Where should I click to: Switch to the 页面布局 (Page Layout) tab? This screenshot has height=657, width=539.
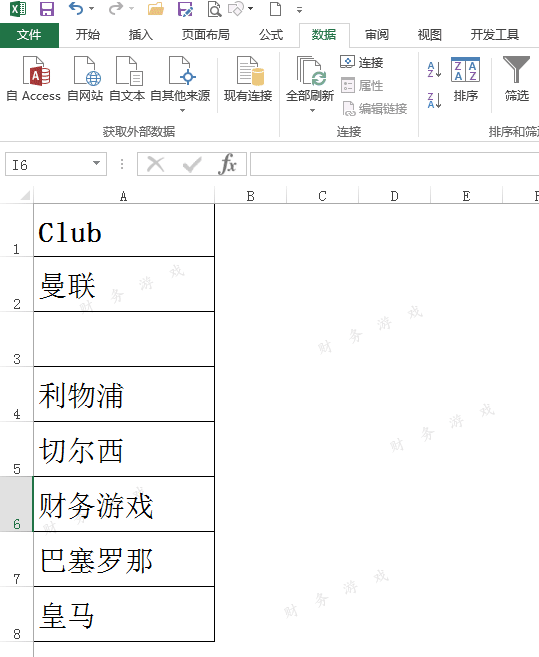tap(205, 35)
